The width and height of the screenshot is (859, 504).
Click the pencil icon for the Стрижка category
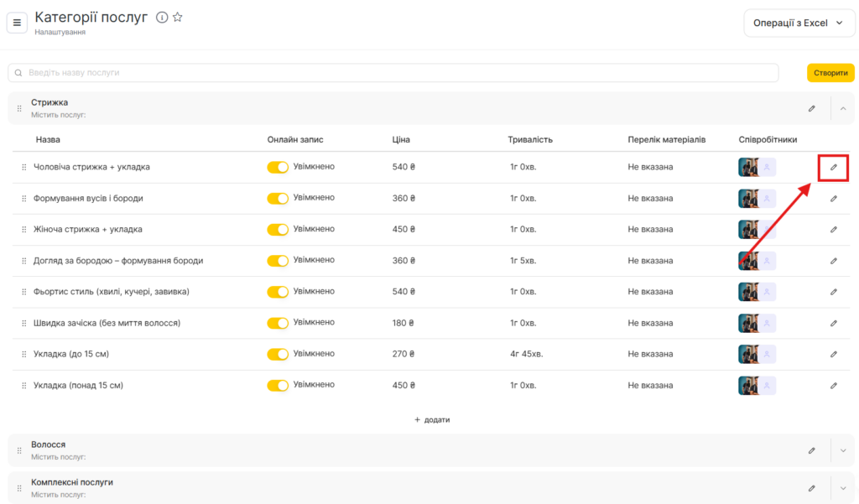coord(811,108)
